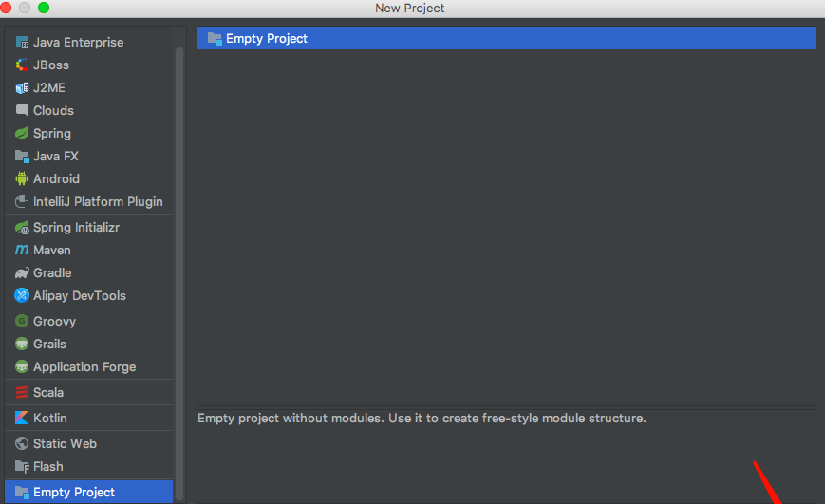Select Application Forge entry
825x504 pixels.
88,366
